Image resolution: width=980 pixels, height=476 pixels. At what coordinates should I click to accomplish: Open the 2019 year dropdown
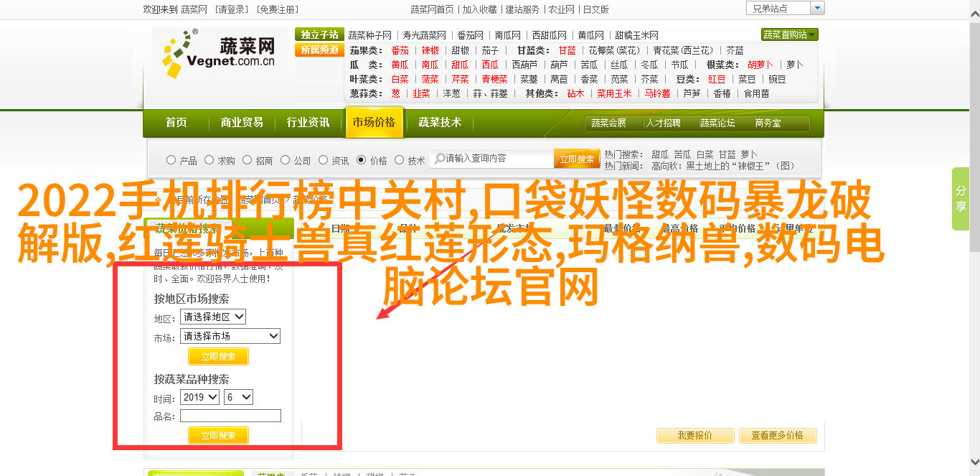[199, 397]
